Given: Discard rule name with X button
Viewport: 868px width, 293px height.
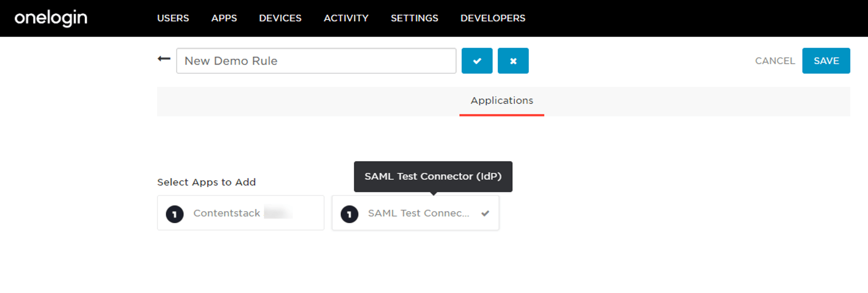Looking at the screenshot, I should click(x=513, y=61).
